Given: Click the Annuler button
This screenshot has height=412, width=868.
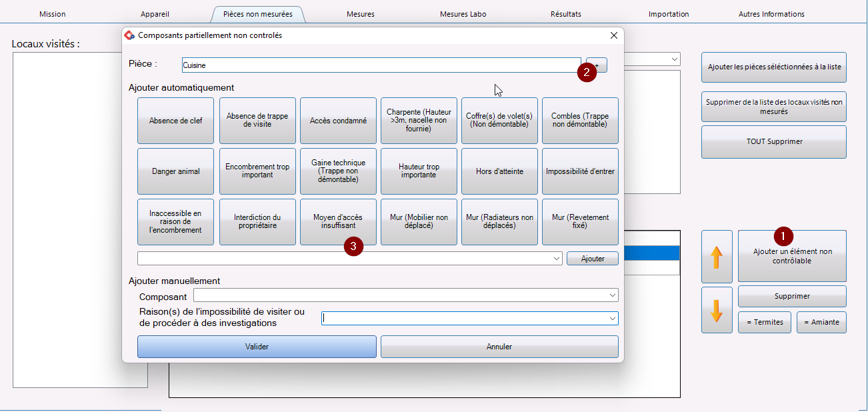Looking at the screenshot, I should [x=499, y=347].
